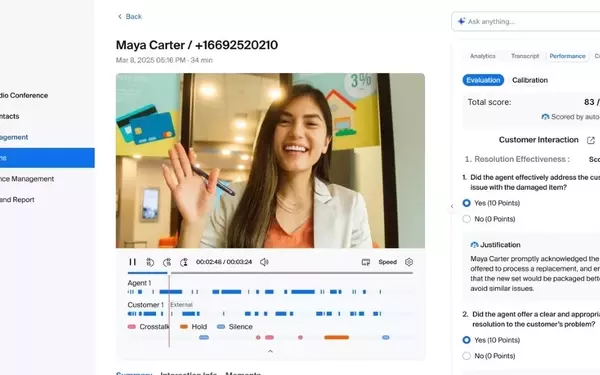Click the Silence legend color swatch

[x=221, y=327]
